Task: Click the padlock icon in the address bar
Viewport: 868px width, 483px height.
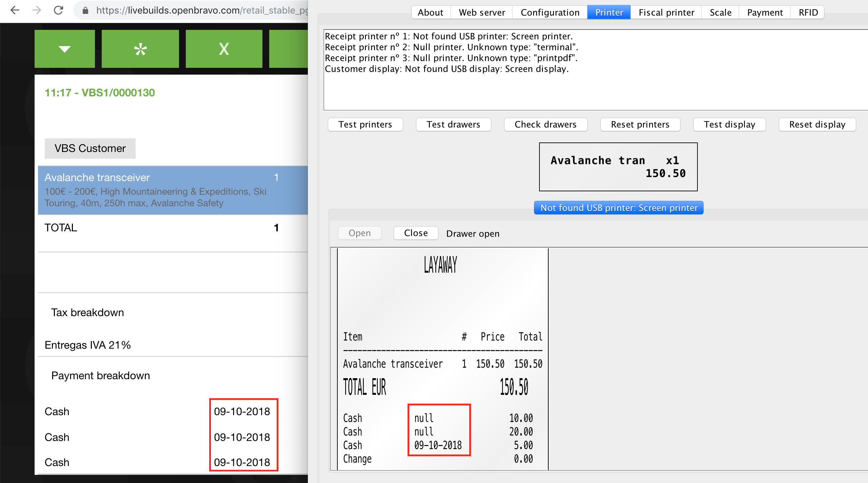Action: 85,11
